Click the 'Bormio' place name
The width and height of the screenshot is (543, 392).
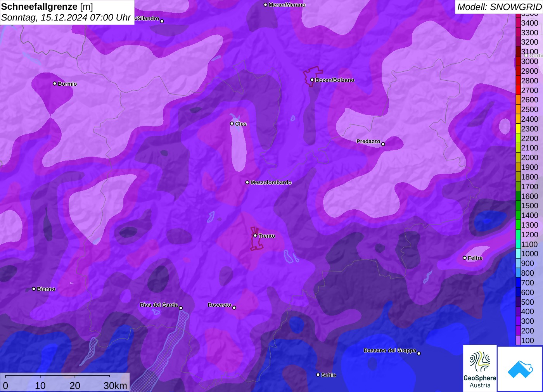[67, 84]
